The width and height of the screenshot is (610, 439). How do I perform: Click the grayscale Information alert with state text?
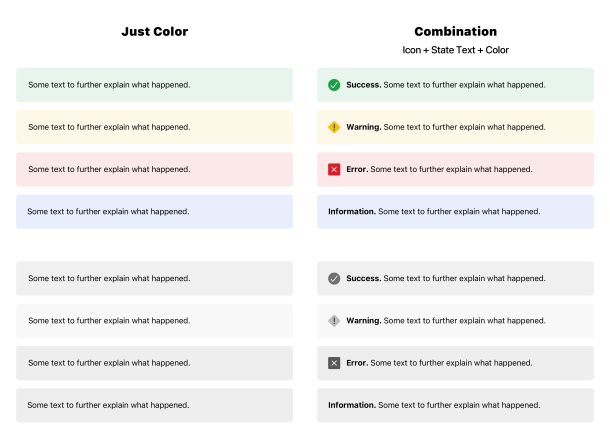pyautogui.click(x=455, y=405)
